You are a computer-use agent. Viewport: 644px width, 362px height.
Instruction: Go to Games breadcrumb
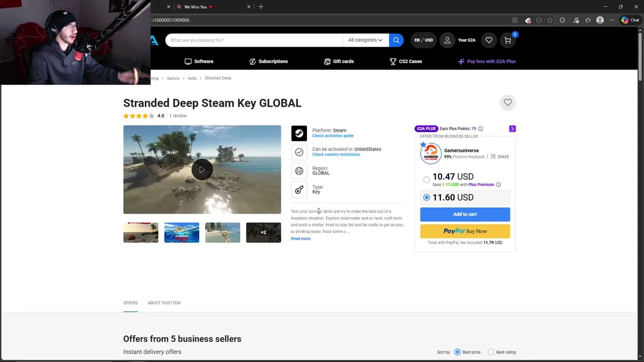tap(173, 78)
